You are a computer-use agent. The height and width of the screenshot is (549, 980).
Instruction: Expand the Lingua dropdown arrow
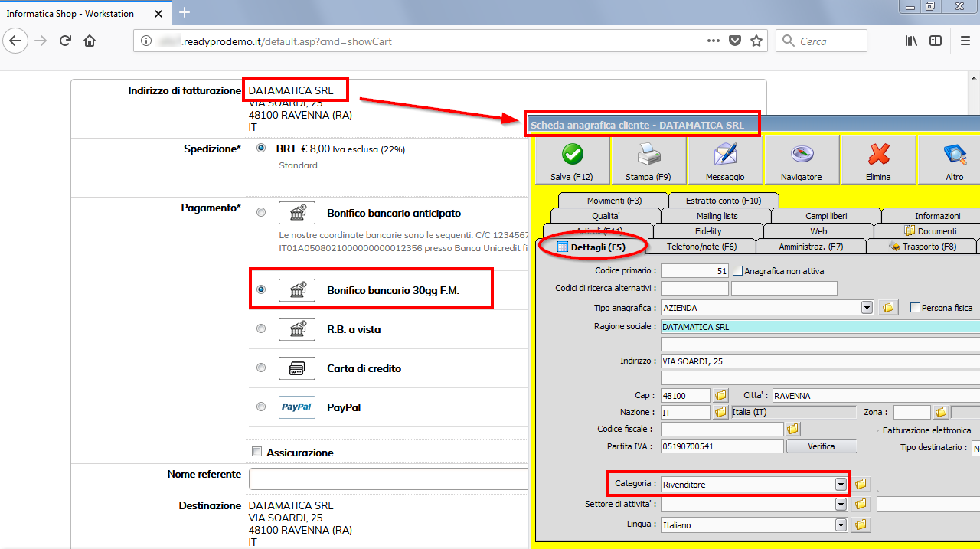841,525
